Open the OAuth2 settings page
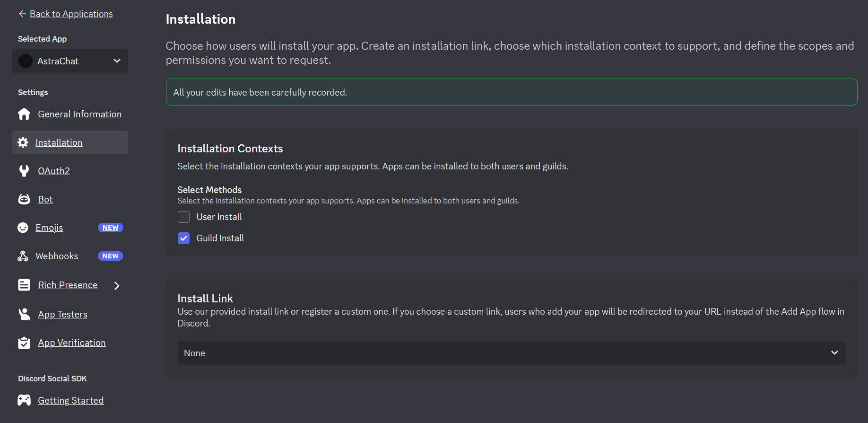Screen dimensions: 868x423 (x=54, y=171)
